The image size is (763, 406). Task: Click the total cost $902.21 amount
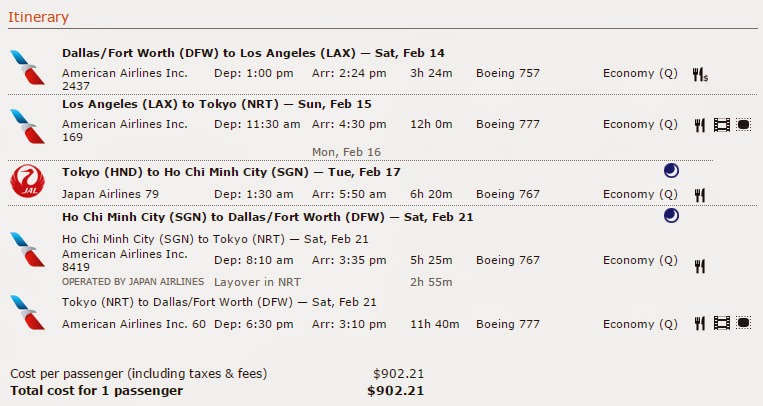(x=396, y=391)
